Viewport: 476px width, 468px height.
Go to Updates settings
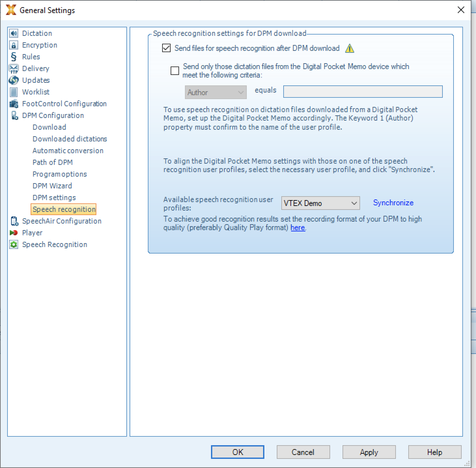36,80
